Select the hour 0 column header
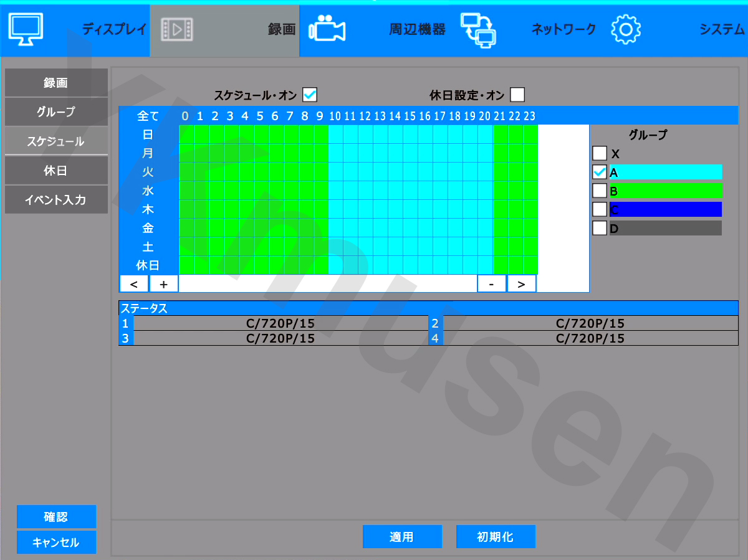 coord(185,116)
